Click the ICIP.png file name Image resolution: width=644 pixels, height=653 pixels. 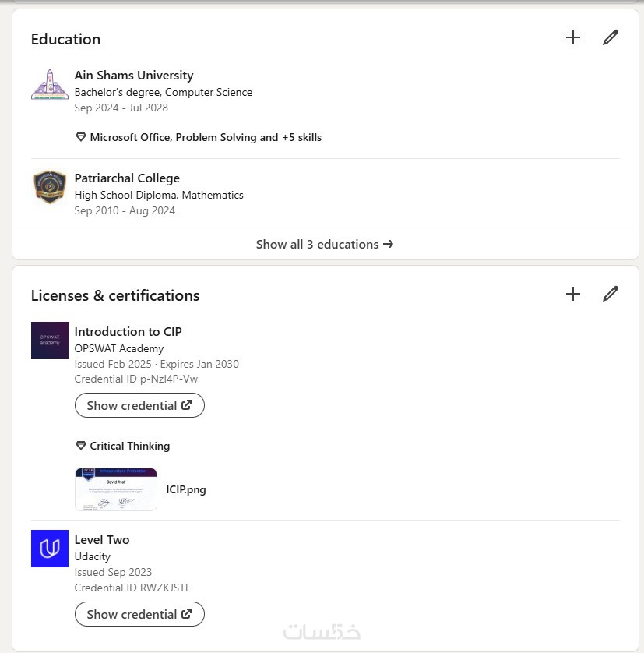coord(186,490)
